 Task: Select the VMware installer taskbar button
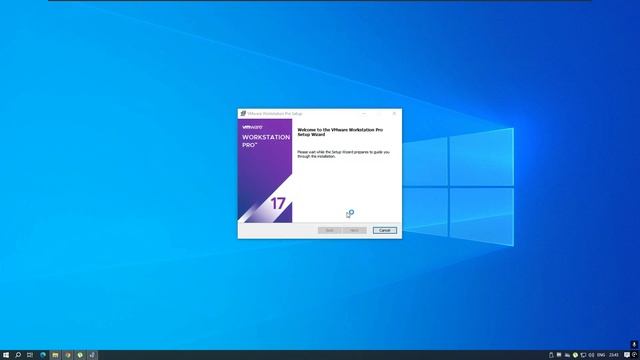[92, 355]
